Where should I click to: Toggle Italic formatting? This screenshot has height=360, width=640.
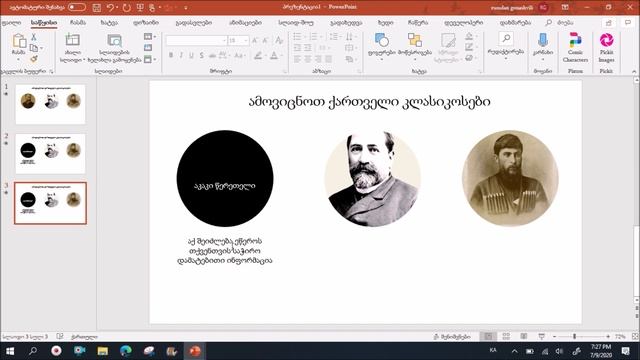pos(181,56)
